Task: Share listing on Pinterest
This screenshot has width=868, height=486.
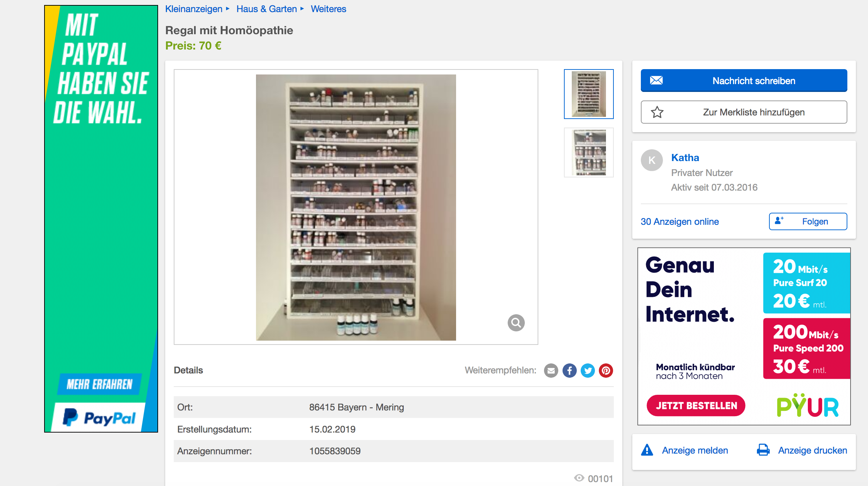Action: pos(606,371)
